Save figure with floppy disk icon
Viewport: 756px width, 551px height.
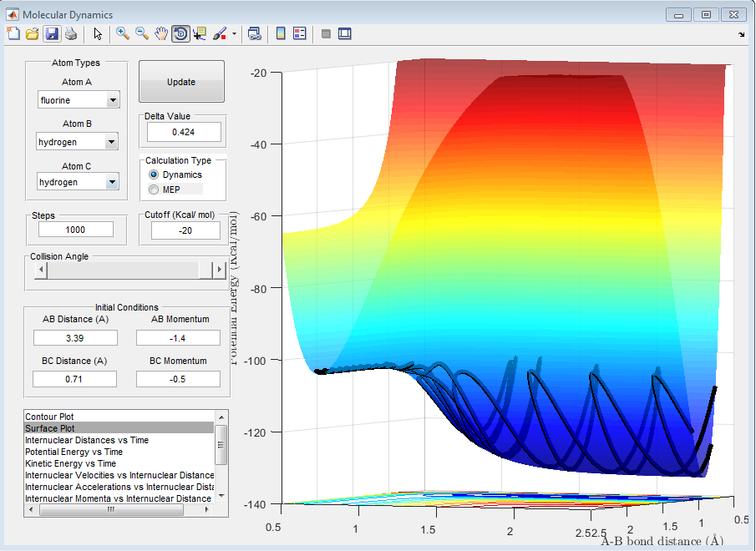point(52,33)
